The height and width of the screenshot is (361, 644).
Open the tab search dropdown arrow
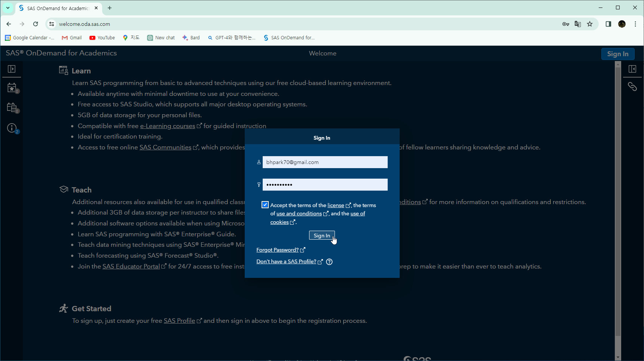(x=8, y=8)
